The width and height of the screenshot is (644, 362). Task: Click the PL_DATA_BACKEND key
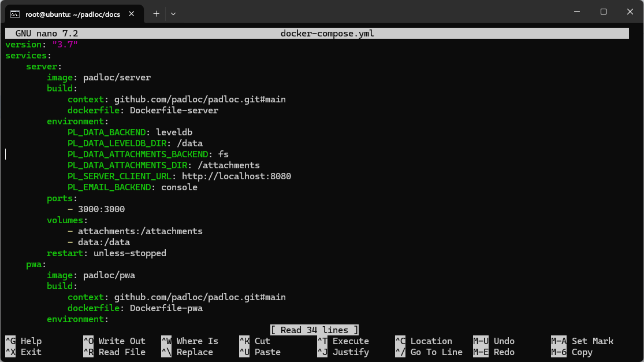107,132
